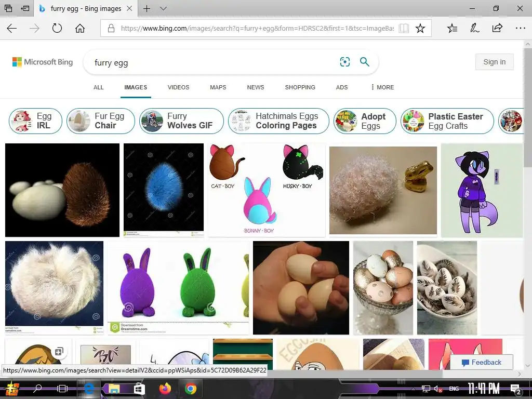Click the add notes pen icon
Viewport: 532px width, 399px height.
(x=475, y=28)
